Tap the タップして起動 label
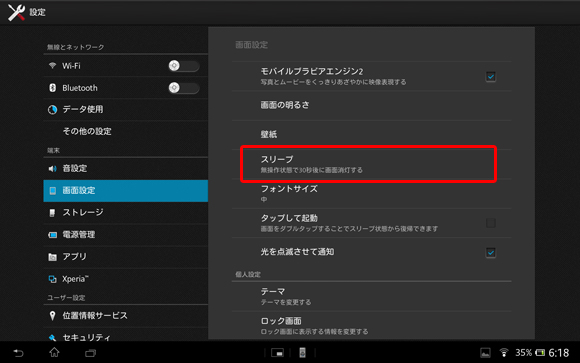 coord(289,218)
